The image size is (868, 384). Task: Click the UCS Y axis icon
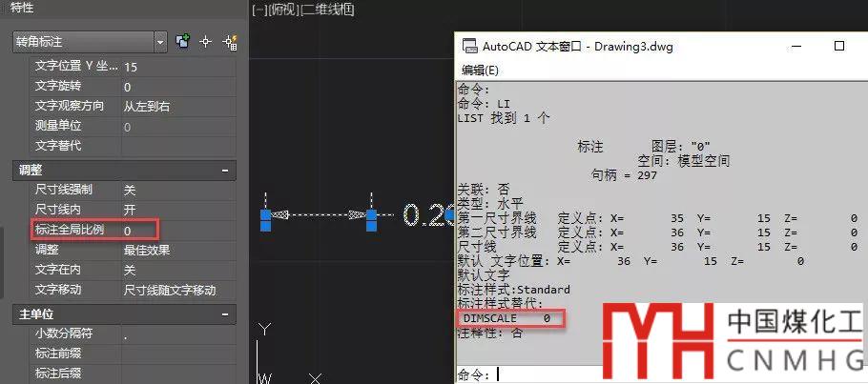coord(265,331)
